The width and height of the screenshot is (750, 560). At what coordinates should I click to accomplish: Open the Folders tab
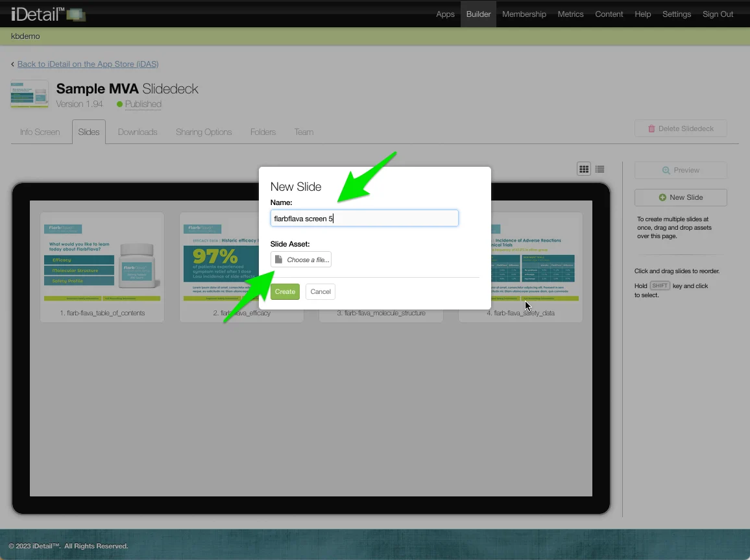click(263, 132)
